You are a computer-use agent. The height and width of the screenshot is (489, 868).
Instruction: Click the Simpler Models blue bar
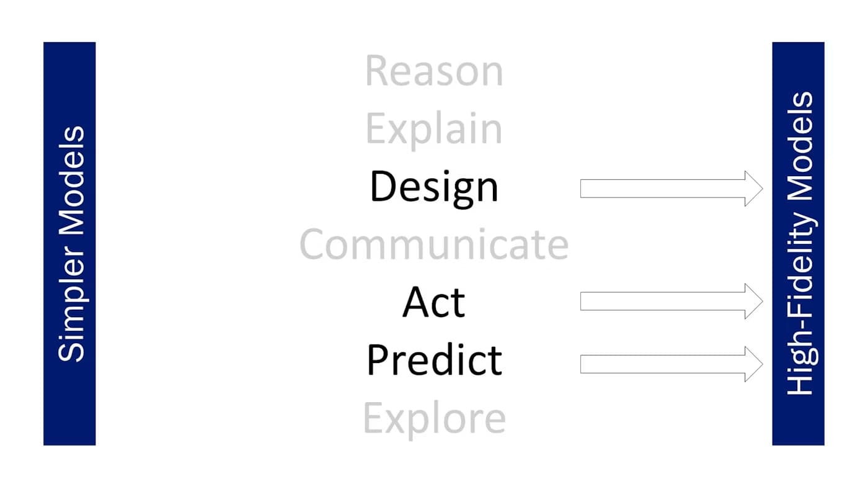tap(69, 243)
